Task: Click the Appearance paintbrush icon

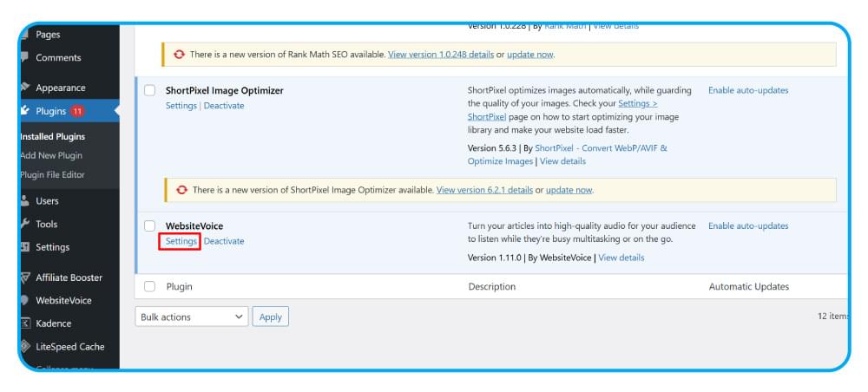Action: click(24, 88)
